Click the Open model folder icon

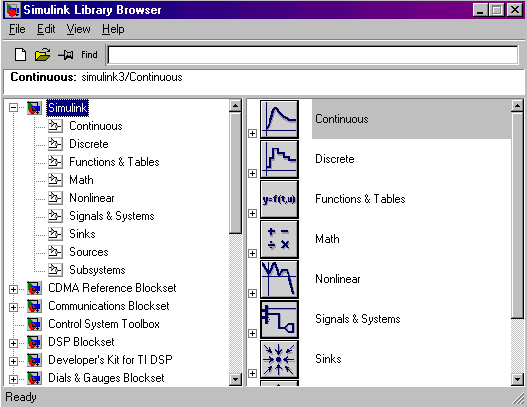tap(42, 54)
